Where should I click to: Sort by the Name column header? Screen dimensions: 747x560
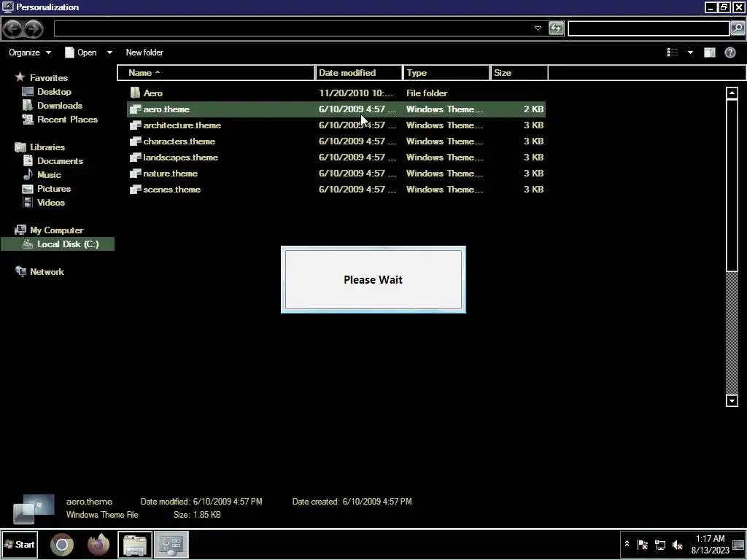[x=216, y=73]
